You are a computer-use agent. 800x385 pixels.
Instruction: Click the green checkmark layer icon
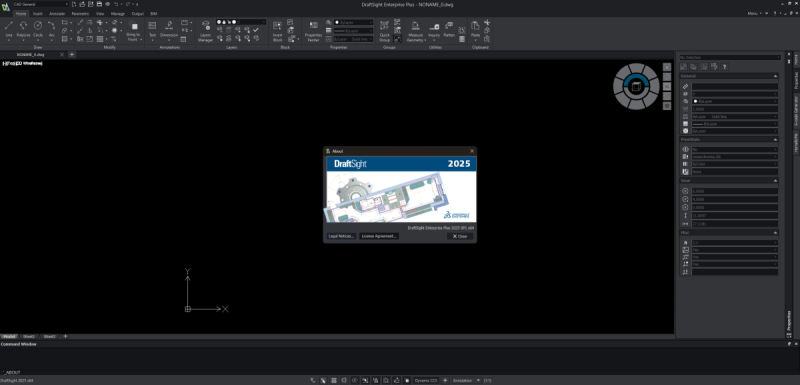[256, 30]
